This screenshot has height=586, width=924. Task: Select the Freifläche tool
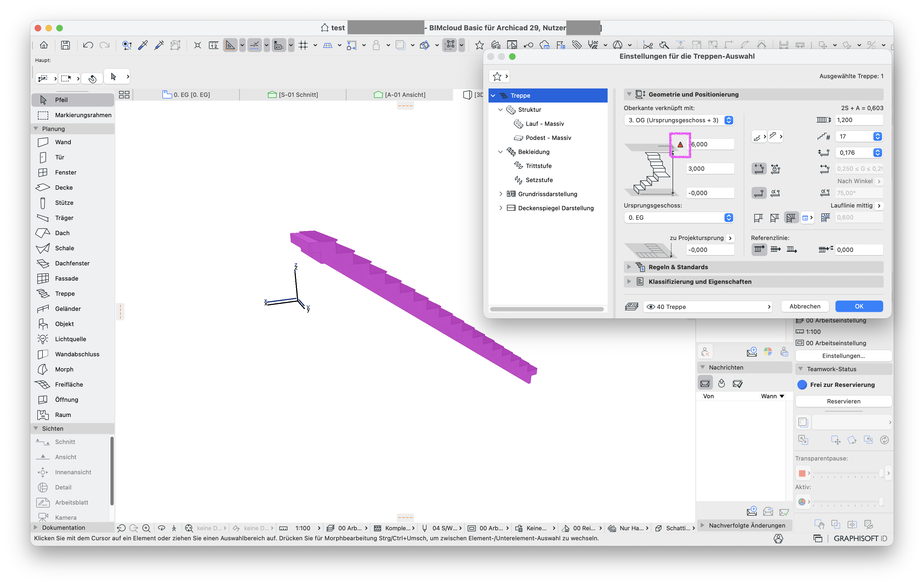point(73,385)
